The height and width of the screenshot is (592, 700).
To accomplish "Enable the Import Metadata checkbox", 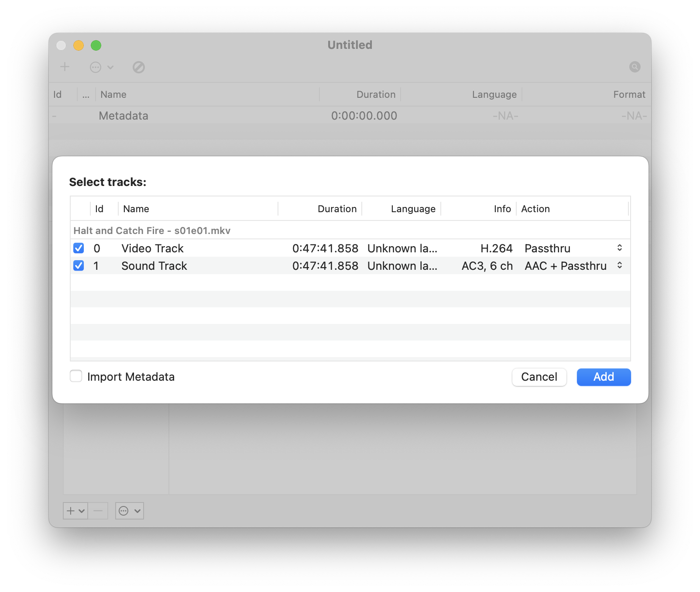I will tap(76, 376).
